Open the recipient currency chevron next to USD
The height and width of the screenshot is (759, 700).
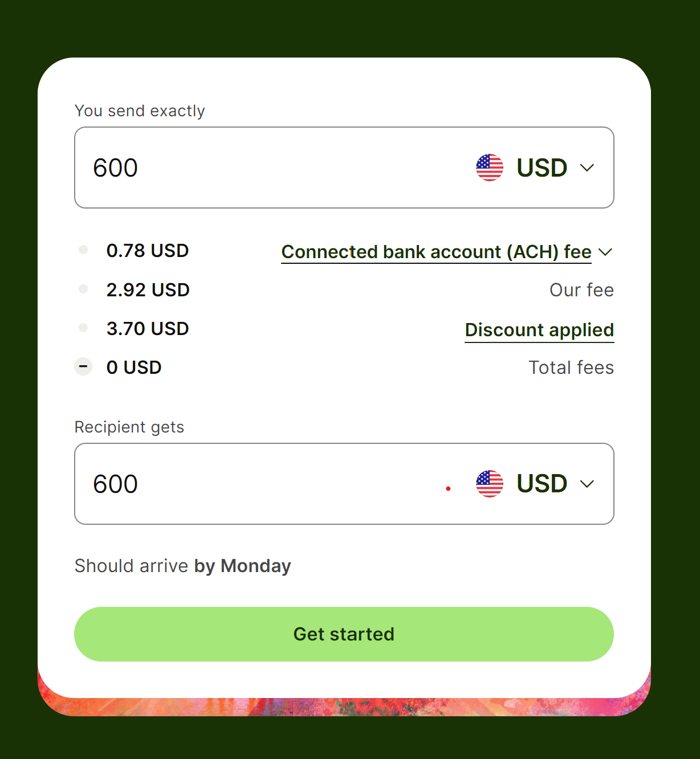point(587,484)
